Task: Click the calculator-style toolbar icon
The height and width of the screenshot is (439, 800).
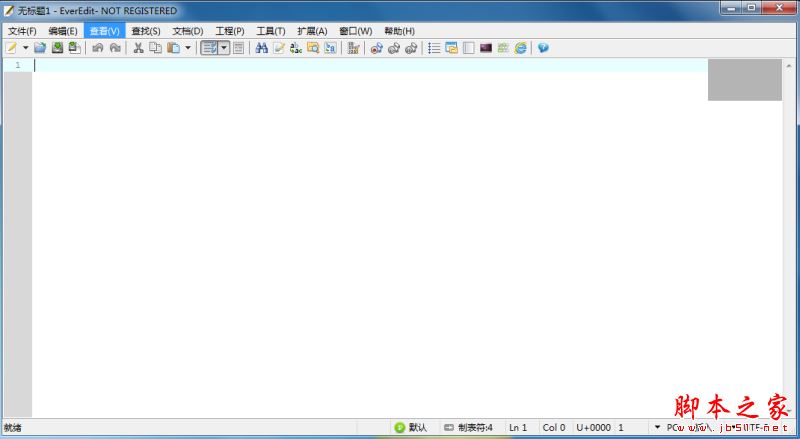Action: [x=353, y=48]
